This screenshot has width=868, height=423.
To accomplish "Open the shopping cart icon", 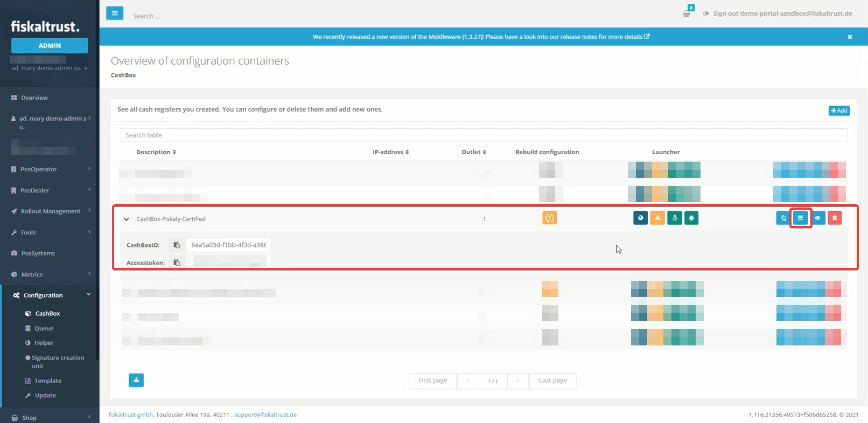I will (x=687, y=12).
